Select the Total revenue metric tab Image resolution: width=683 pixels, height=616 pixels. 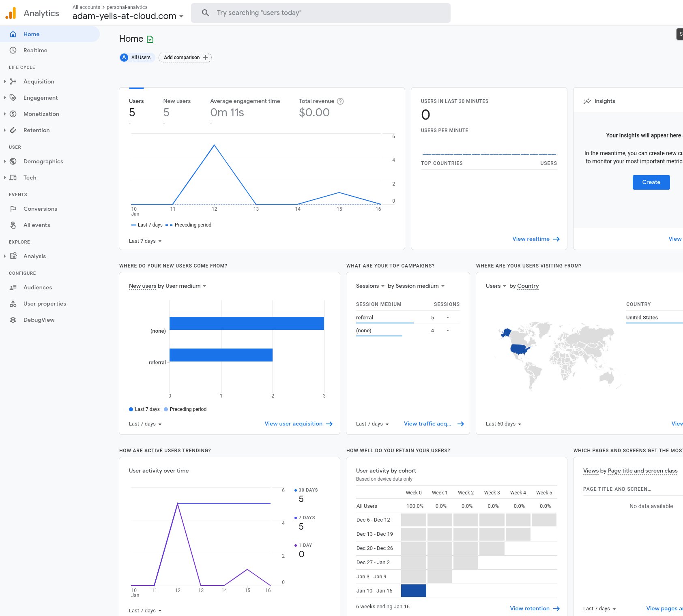coord(321,108)
